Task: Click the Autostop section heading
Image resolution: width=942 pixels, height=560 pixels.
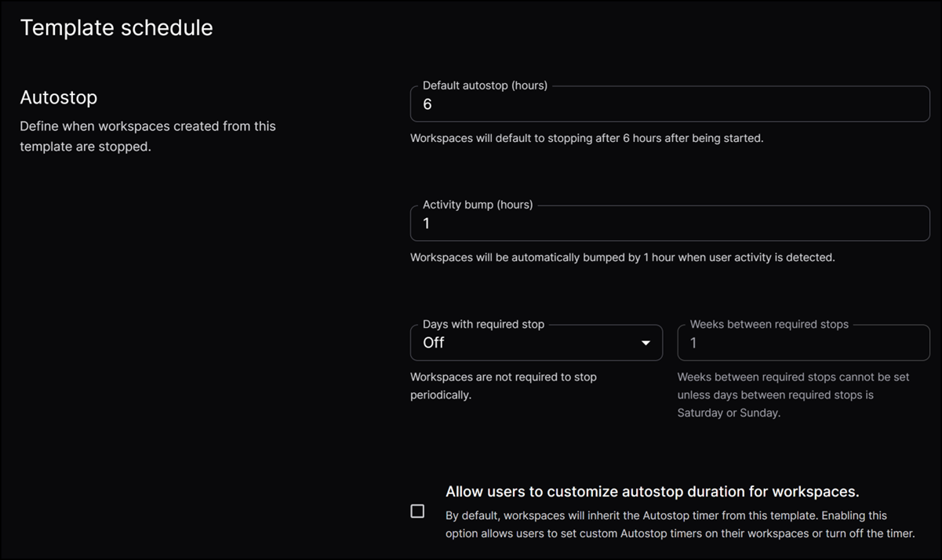Action: pos(58,97)
